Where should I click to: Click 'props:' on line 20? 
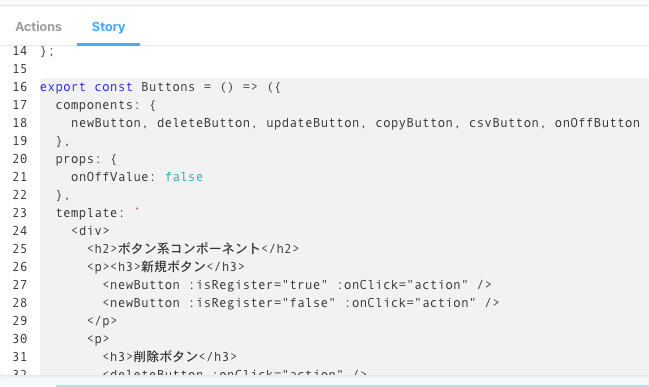click(78, 159)
